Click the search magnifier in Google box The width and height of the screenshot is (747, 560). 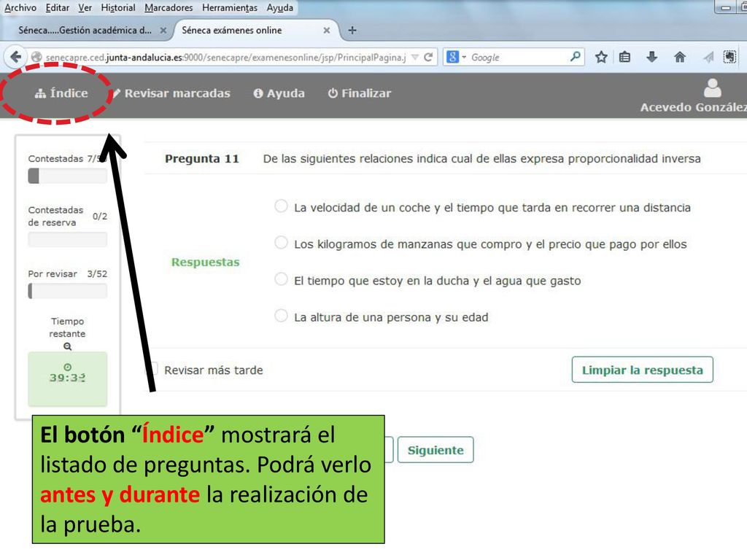coord(575,57)
